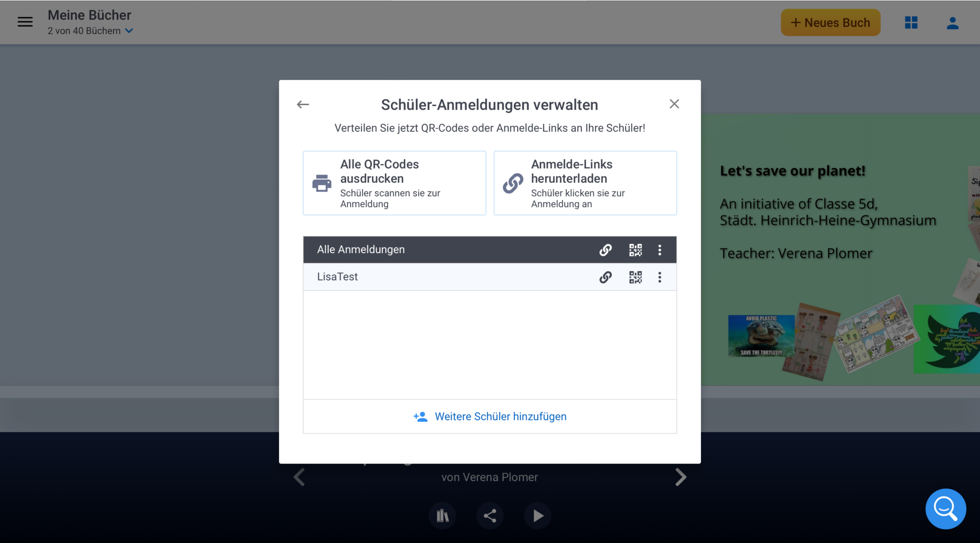Open more options for 'Alle Anmeldungen'

(659, 250)
